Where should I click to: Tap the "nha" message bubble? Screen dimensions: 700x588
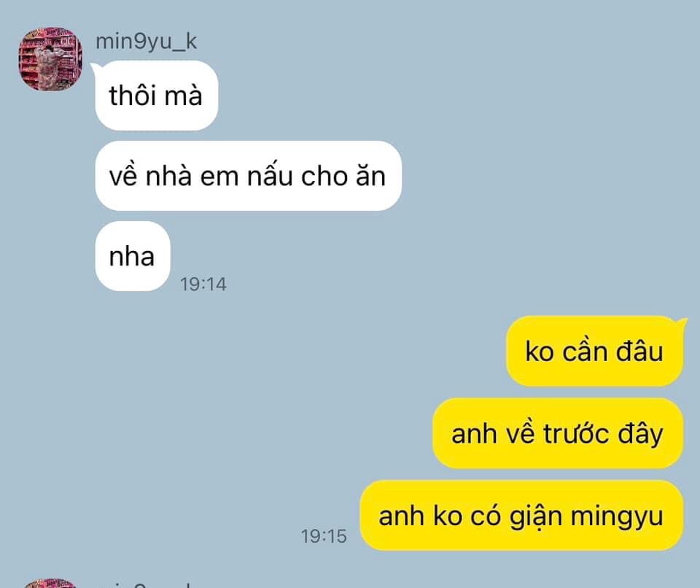[x=133, y=256]
